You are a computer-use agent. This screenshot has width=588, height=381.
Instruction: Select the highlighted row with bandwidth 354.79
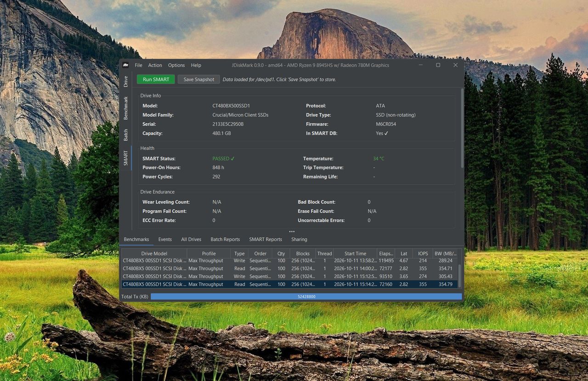289,284
